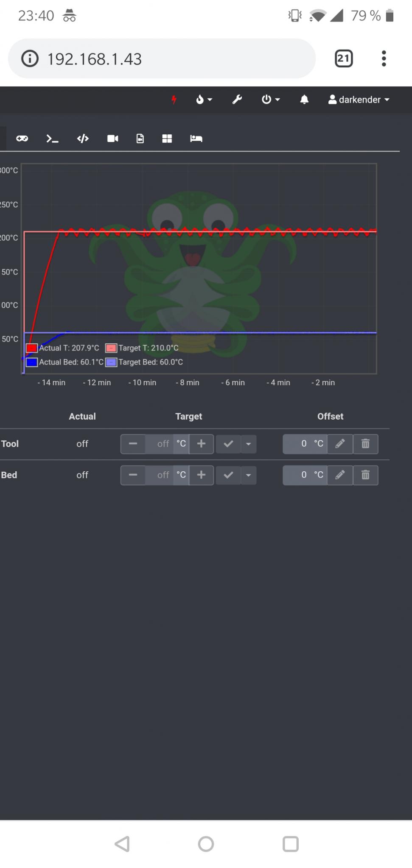The width and height of the screenshot is (412, 868).
Task: Click the 'Target Bed: 60.0°C' legend label
Action: pos(151,362)
